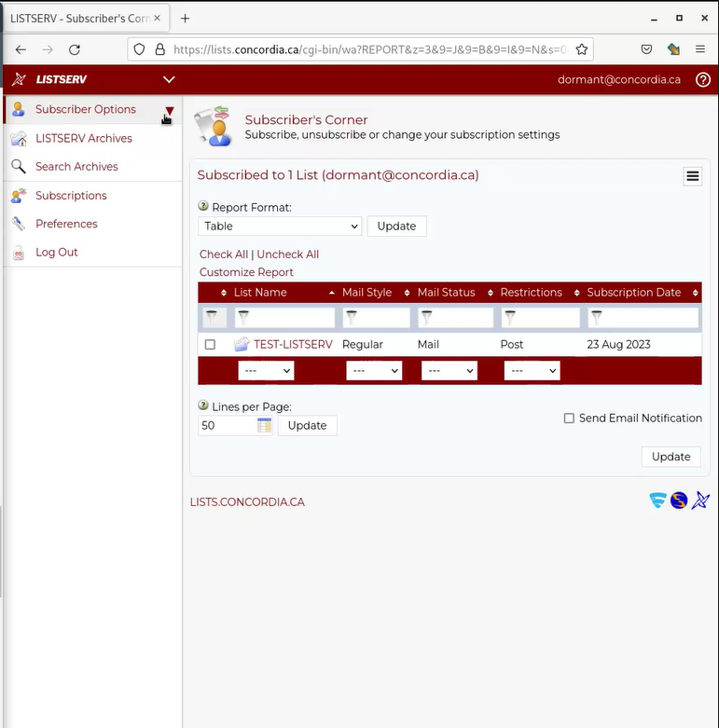Click the Restrictions filter field
719x728 pixels.
pyautogui.click(x=541, y=318)
